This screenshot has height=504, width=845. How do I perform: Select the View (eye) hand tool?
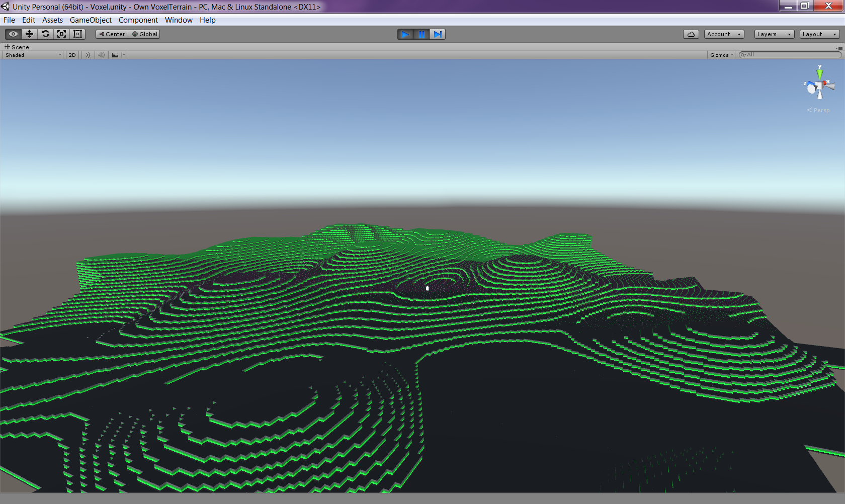13,34
